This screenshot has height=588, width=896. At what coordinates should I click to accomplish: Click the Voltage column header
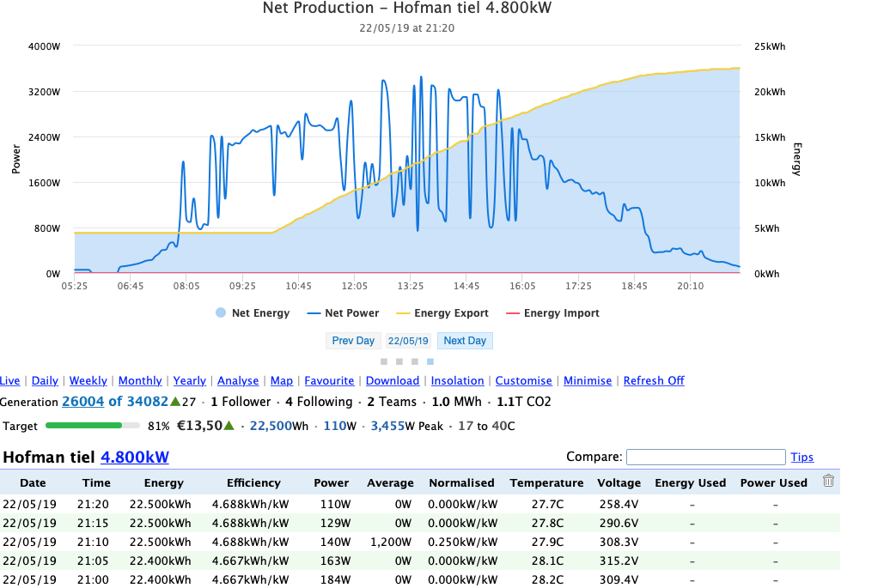(x=619, y=483)
